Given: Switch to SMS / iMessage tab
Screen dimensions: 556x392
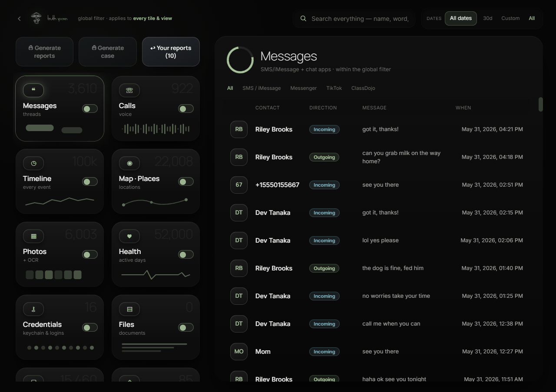Looking at the screenshot, I should pyautogui.click(x=261, y=88).
